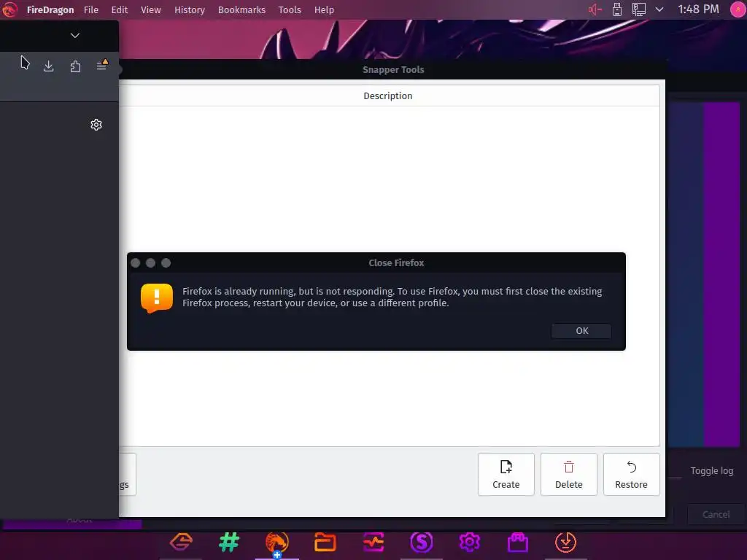Screen dimensions: 747x560
Task: Click the network display tray icon
Action: pyautogui.click(x=639, y=9)
